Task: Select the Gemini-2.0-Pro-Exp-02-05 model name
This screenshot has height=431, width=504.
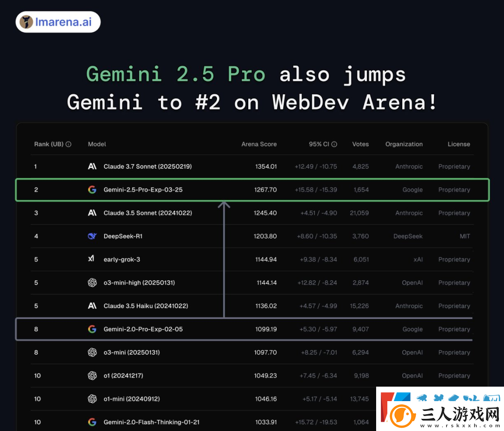Action: click(x=143, y=329)
